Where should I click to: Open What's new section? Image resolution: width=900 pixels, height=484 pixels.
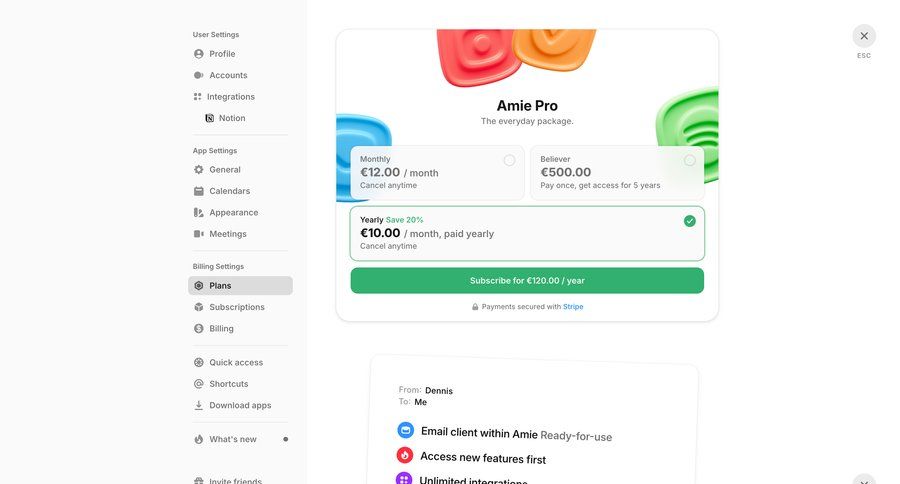pyautogui.click(x=232, y=439)
